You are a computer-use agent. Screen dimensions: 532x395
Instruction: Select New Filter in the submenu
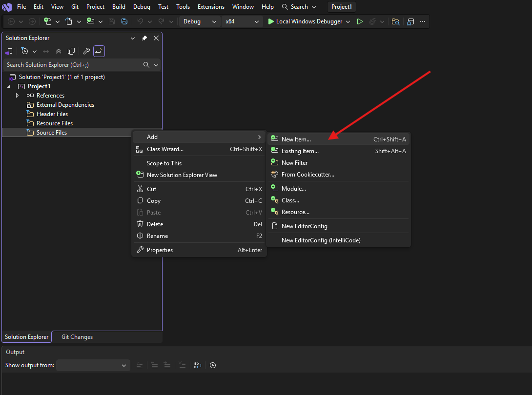click(x=339, y=163)
